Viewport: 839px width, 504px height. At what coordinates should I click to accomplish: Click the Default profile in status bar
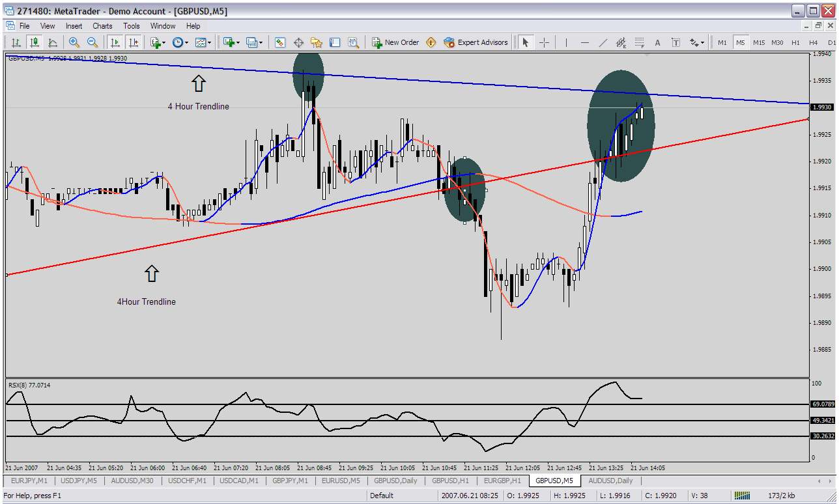382,496
